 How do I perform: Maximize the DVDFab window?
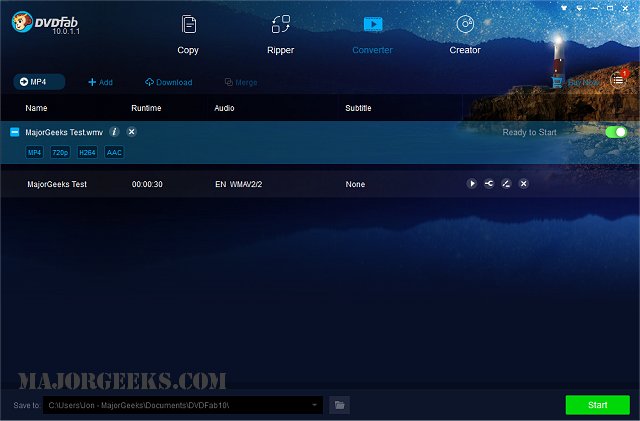tap(610, 8)
